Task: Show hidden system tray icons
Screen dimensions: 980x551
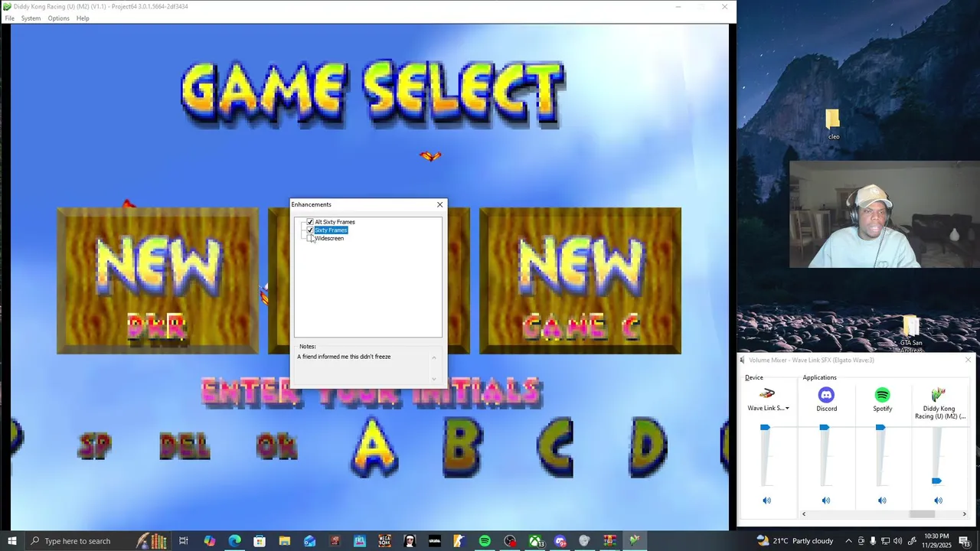Action: [848, 541]
